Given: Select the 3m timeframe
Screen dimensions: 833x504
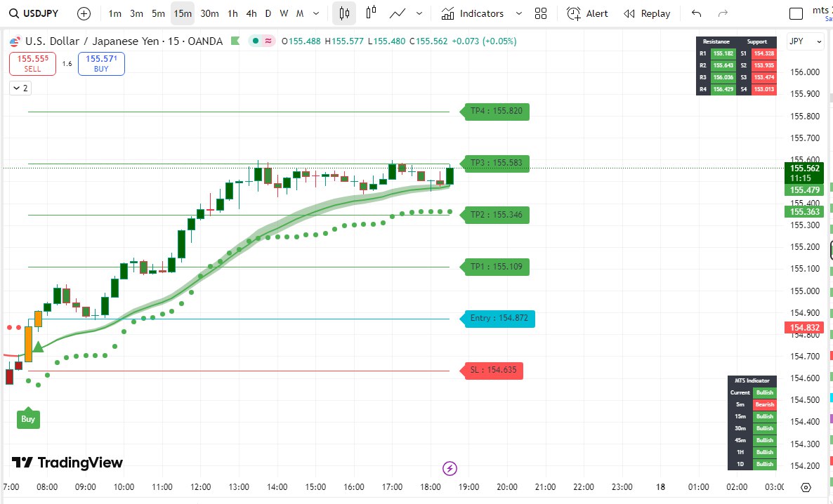Looking at the screenshot, I should pos(136,13).
